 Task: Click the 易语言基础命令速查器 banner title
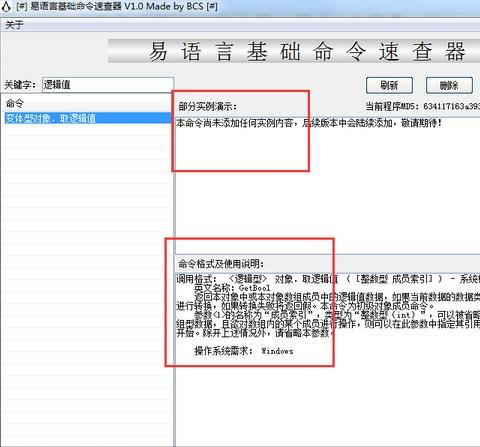pyautogui.click(x=307, y=52)
